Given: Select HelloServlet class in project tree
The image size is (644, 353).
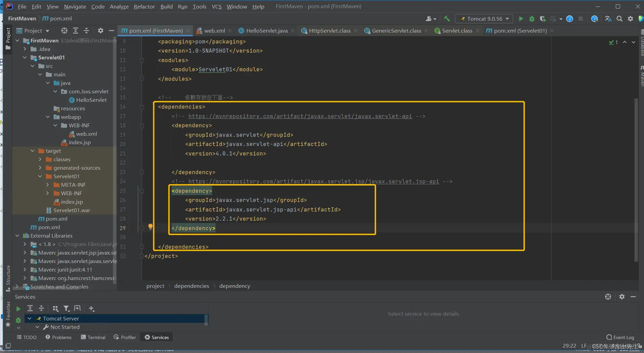Looking at the screenshot, I should click(x=88, y=100).
